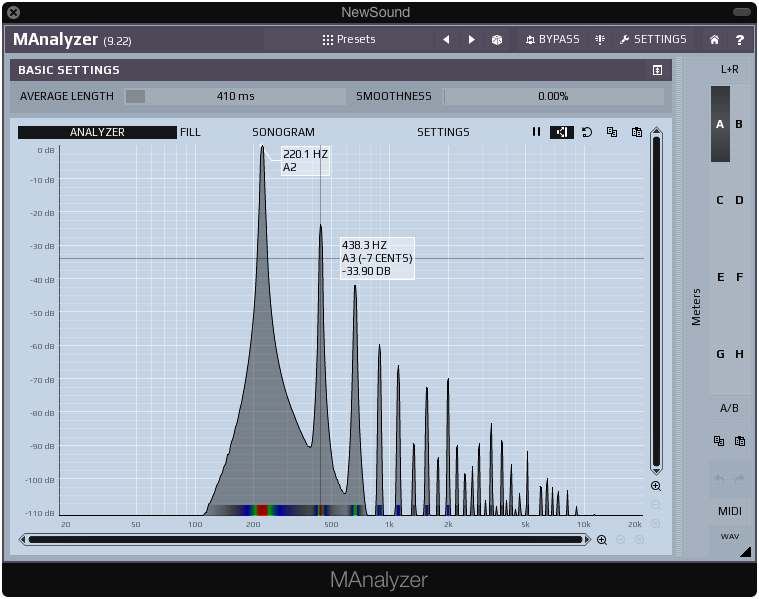
Task: Select preset slot F
Action: [739, 277]
